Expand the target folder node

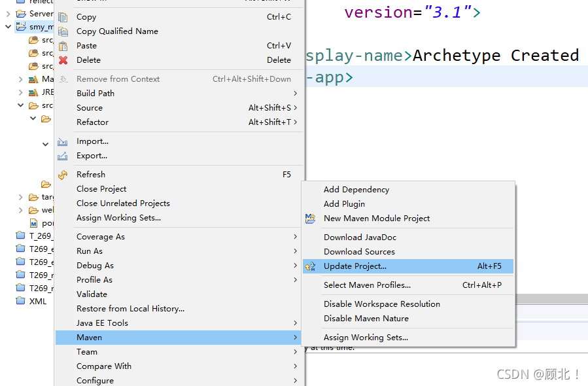tap(21, 197)
